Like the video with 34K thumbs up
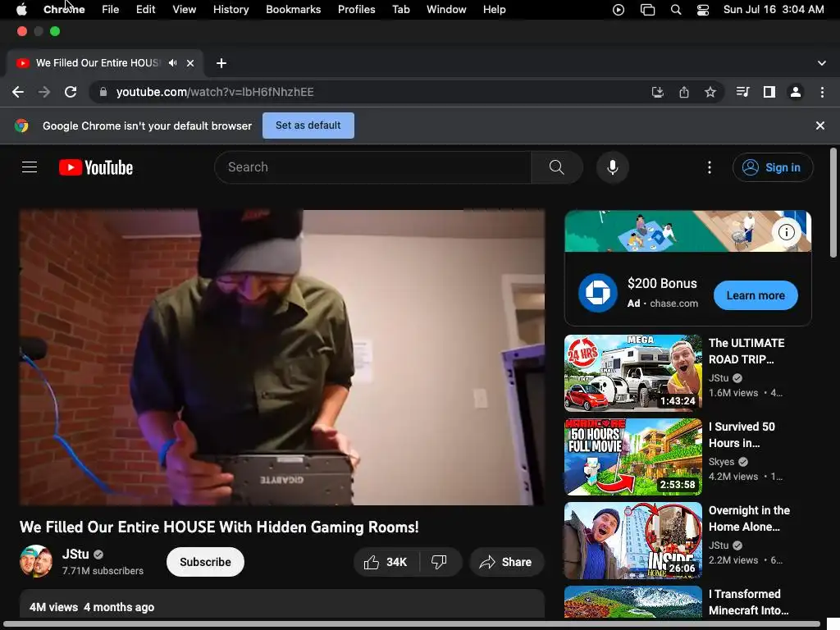This screenshot has height=630, width=840. click(x=386, y=562)
